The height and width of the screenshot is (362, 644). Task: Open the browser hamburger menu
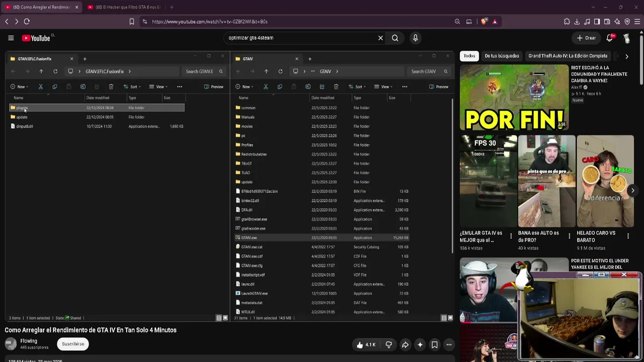click(x=637, y=22)
